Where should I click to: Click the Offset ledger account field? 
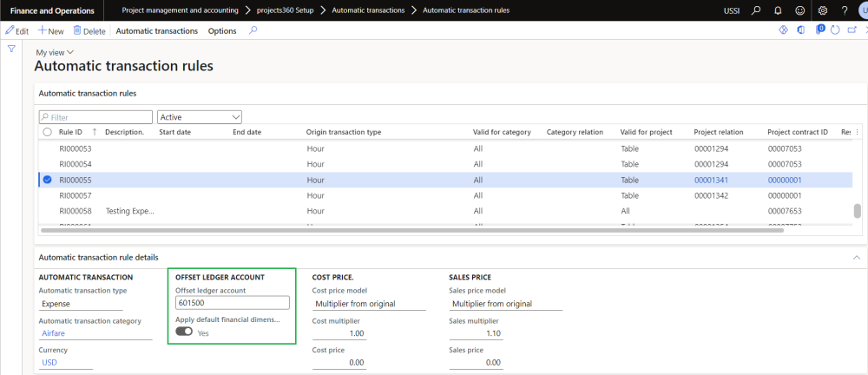(231, 303)
